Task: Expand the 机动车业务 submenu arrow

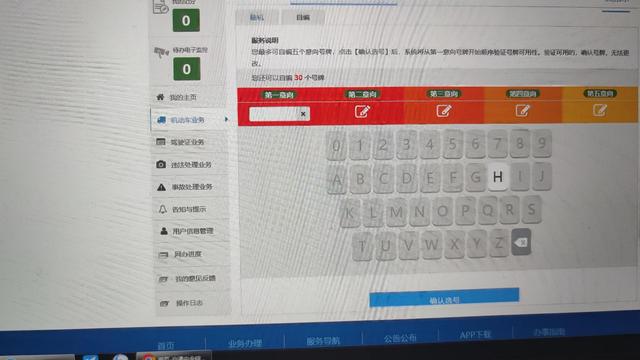Action: click(226, 119)
